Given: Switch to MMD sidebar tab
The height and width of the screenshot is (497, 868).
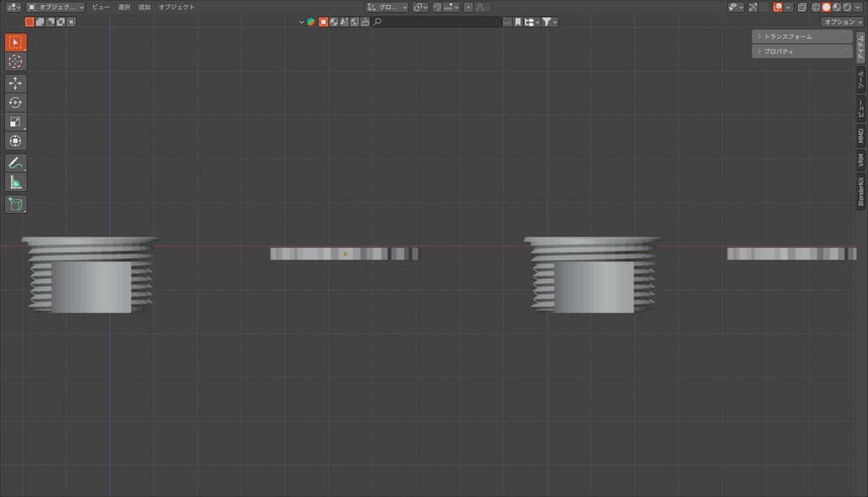Looking at the screenshot, I should [x=861, y=136].
